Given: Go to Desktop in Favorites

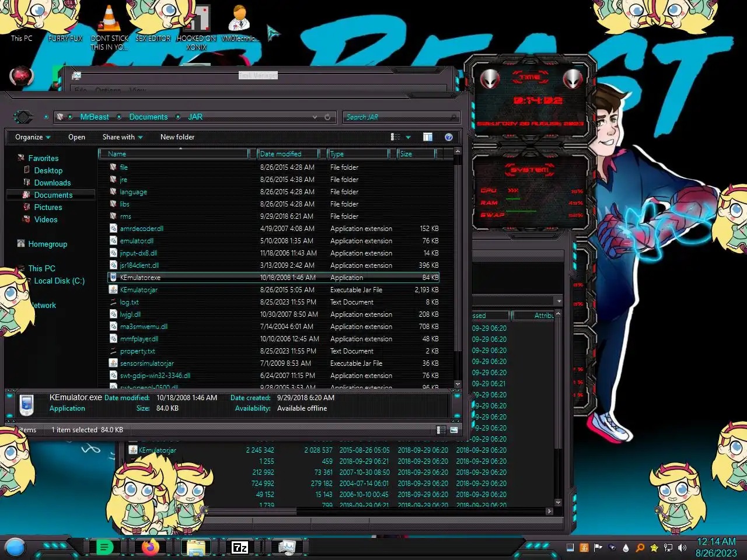Looking at the screenshot, I should (48, 170).
